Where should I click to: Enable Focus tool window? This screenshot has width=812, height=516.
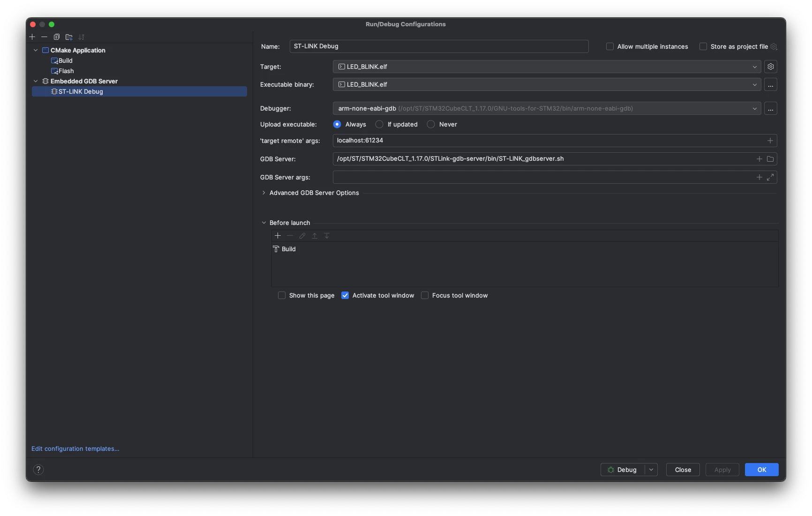coord(425,295)
